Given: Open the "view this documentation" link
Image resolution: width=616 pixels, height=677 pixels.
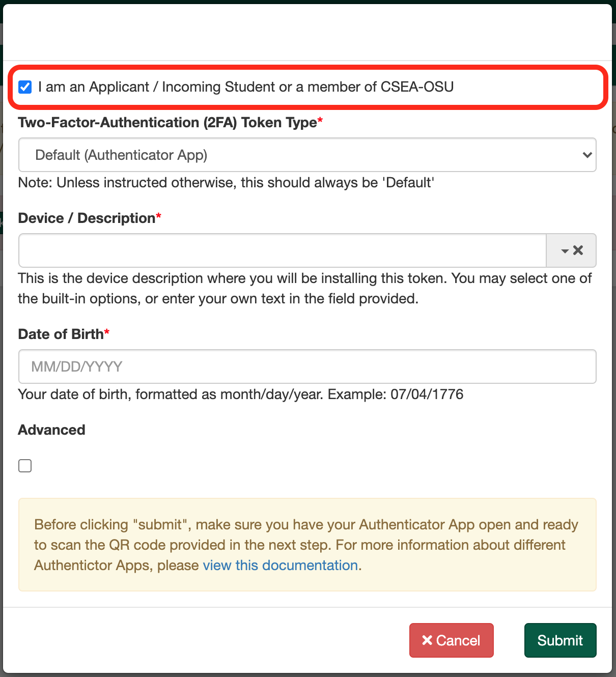Looking at the screenshot, I should (x=280, y=566).
